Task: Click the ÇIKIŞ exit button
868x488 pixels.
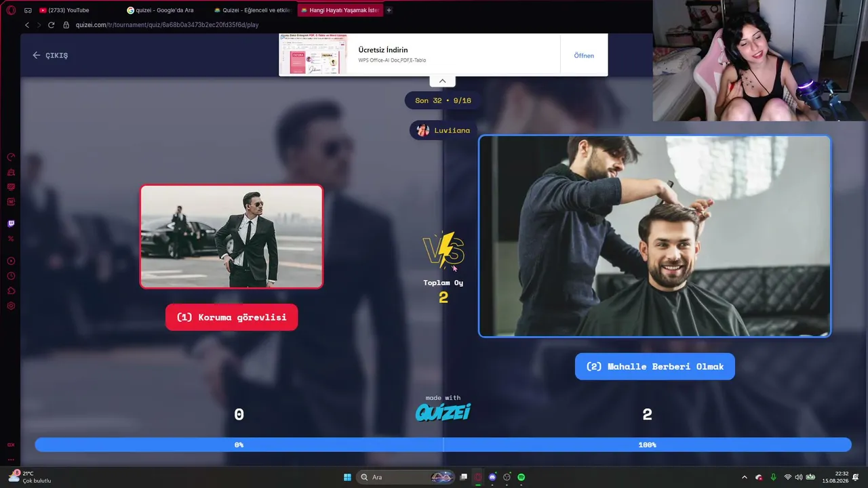Action: [50, 56]
